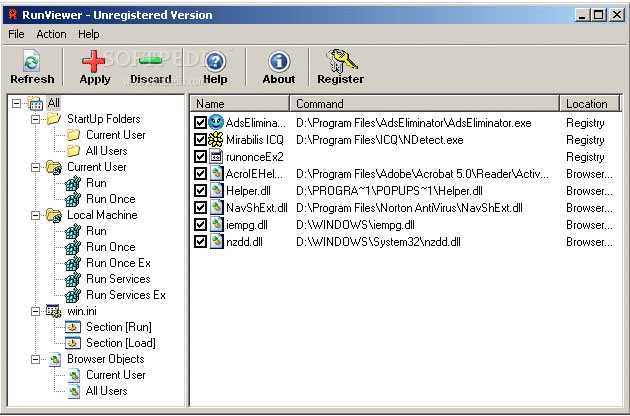Click the Run Once Ex registry icon

(x=73, y=263)
